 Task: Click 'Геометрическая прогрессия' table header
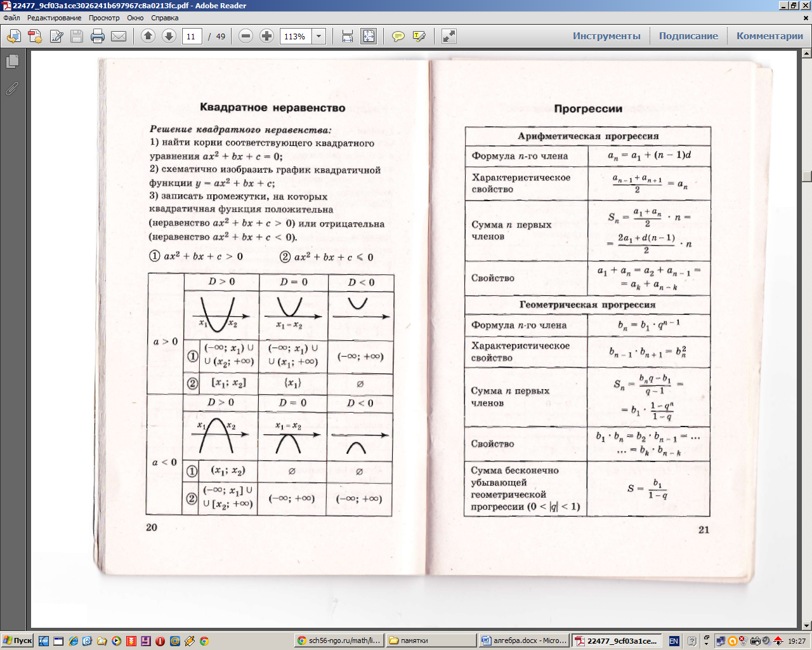587,305
